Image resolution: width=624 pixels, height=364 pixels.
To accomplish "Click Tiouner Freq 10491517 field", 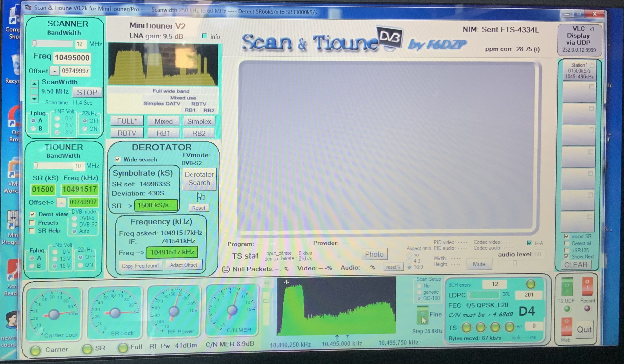I will 79,189.
